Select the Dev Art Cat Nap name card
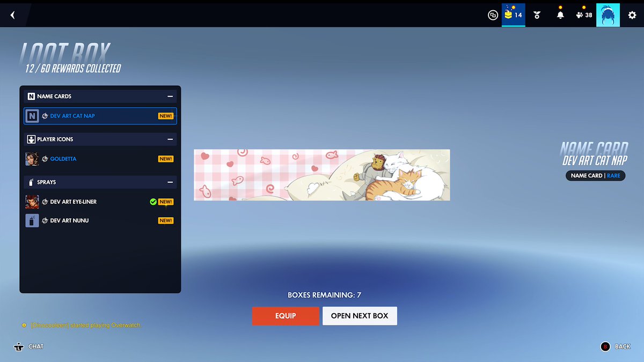644x362 pixels. tap(100, 116)
